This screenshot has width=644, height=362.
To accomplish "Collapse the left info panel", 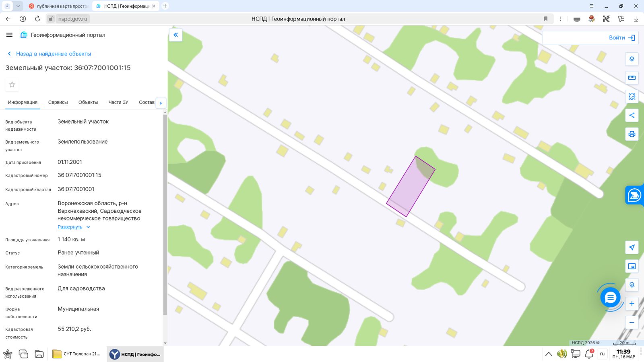I will [175, 35].
